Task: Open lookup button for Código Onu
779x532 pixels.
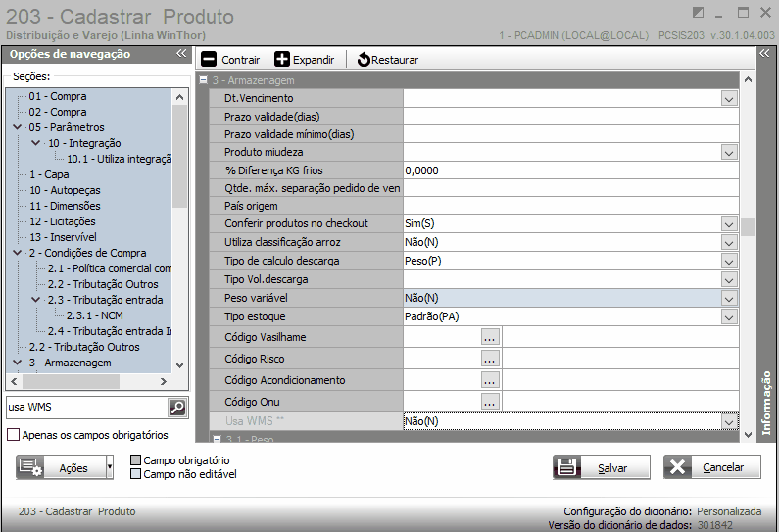Action: click(x=489, y=402)
